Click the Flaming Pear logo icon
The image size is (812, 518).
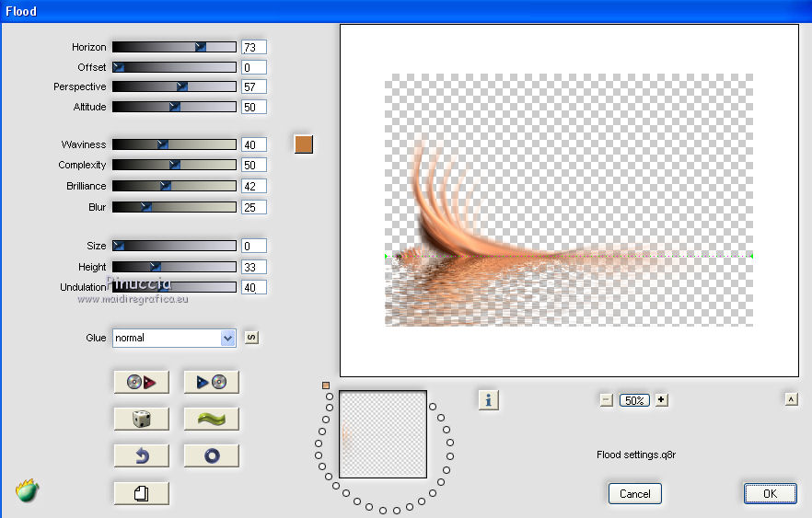click(x=27, y=490)
